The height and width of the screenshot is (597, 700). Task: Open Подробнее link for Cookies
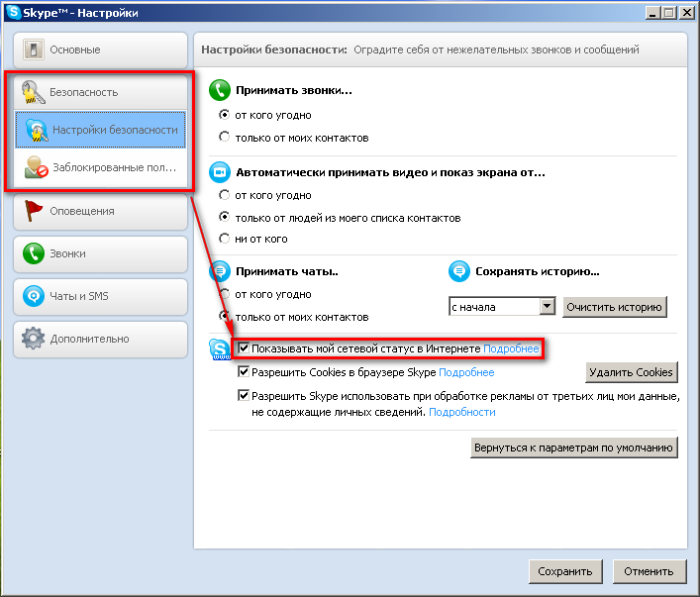tap(466, 372)
